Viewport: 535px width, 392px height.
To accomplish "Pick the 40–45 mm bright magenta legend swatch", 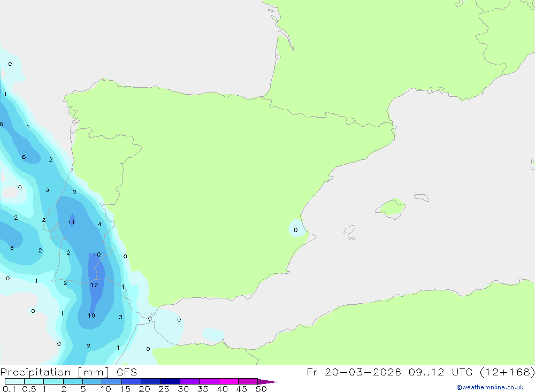I will (228, 381).
